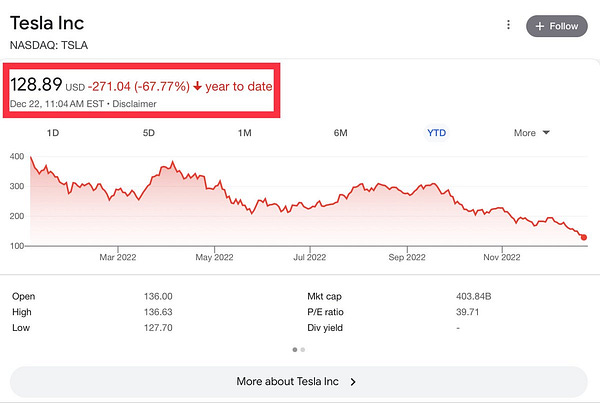Select the 6M chart range
Viewport: 600px width, 403px height.
341,133
